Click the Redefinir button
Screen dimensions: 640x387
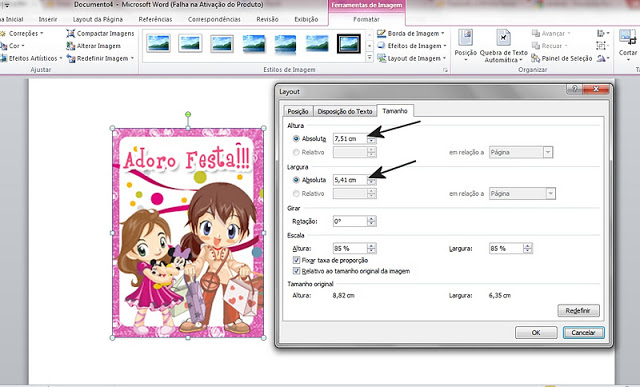click(578, 310)
